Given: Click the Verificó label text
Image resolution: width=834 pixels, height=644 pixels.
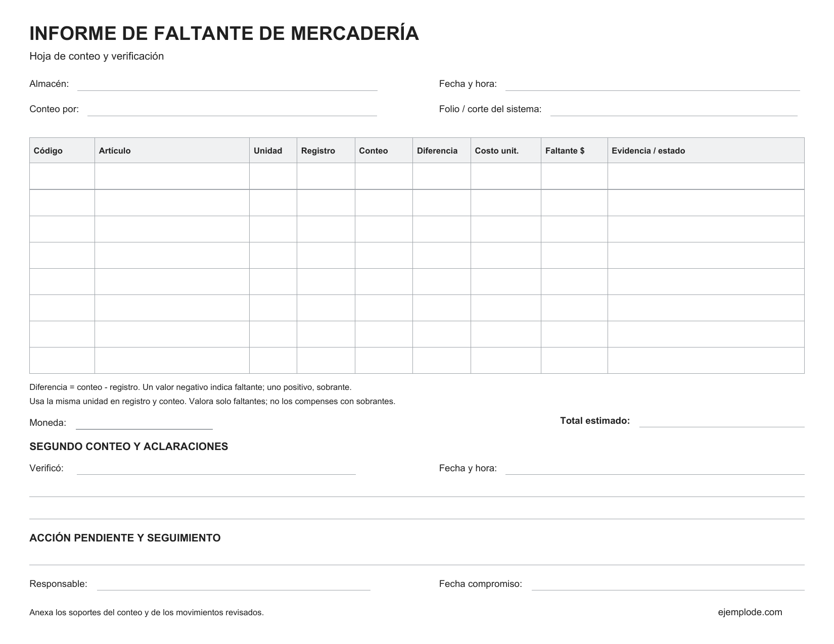Looking at the screenshot, I should 47,468.
